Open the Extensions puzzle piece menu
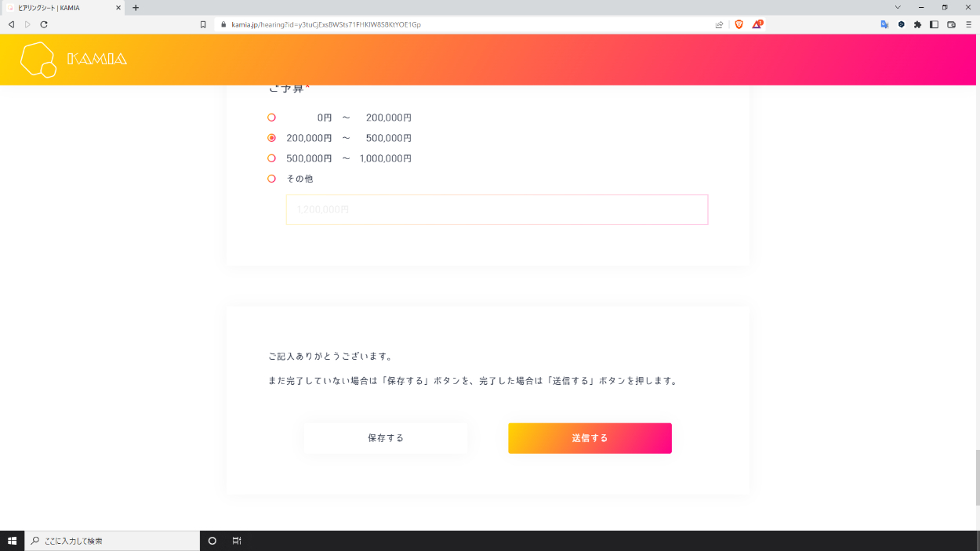This screenshot has width=980, height=551. [x=917, y=24]
